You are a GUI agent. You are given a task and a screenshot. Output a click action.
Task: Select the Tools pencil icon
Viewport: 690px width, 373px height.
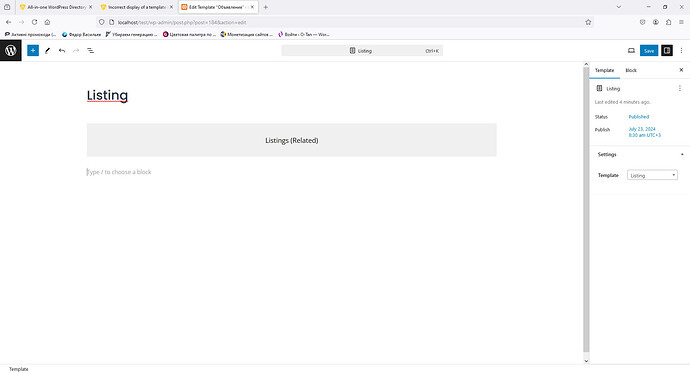(x=48, y=51)
